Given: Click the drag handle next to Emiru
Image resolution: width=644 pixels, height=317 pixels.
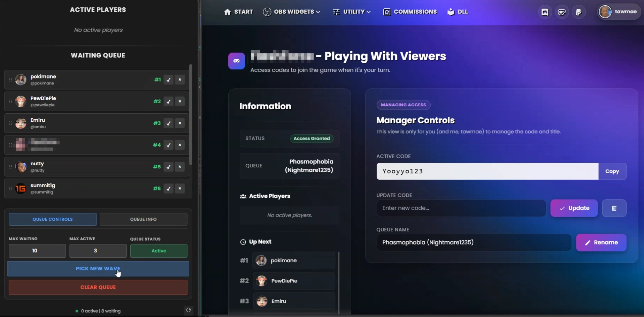Looking at the screenshot, I should click(10, 123).
